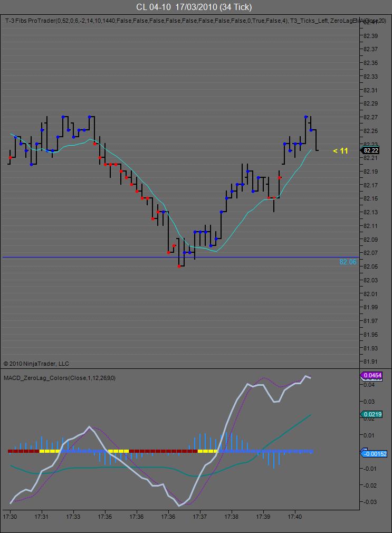The image size is (392, 533).
Task: Click the chart title CL 04-10 17/03/2010 (34 Tick)
Action: 194,7
